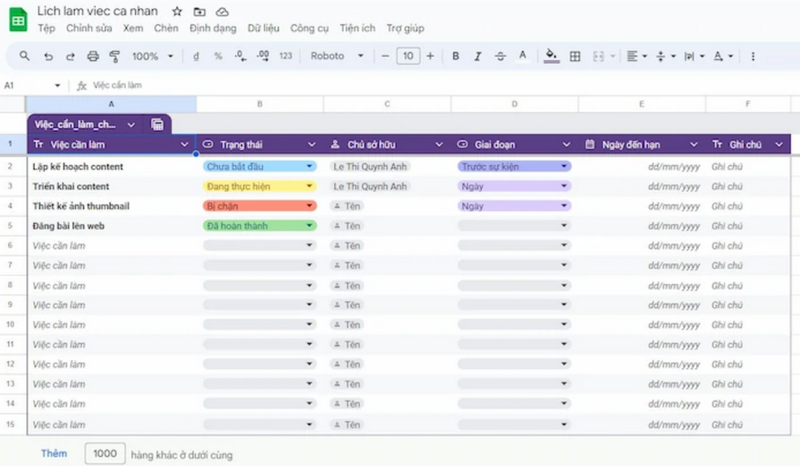800x466 pixels.
Task: Click the Undo icon in toolbar
Action: pos(47,57)
